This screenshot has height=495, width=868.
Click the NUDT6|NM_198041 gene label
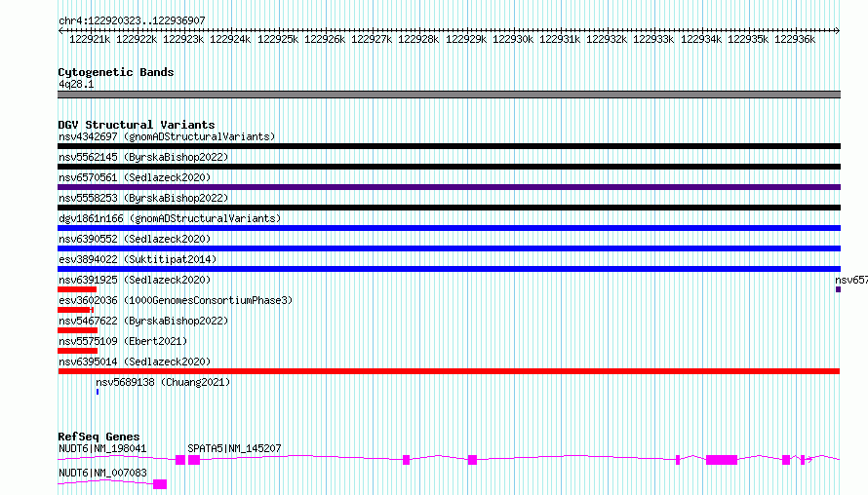[102, 448]
